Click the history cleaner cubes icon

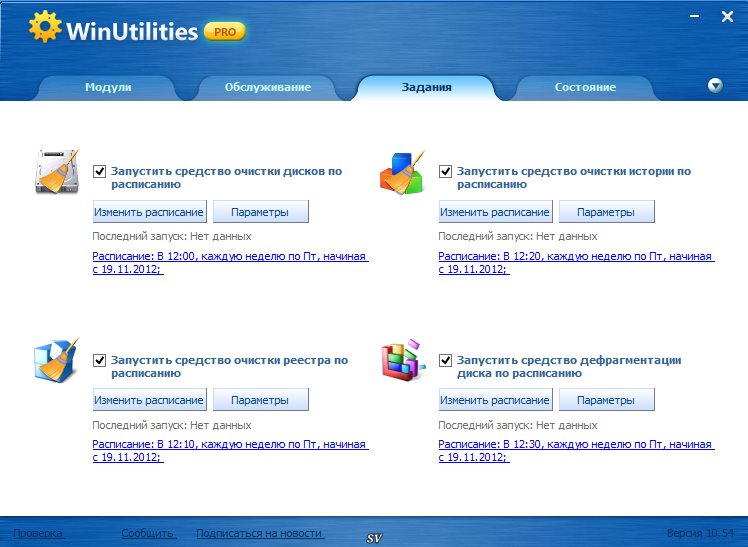coord(402,173)
